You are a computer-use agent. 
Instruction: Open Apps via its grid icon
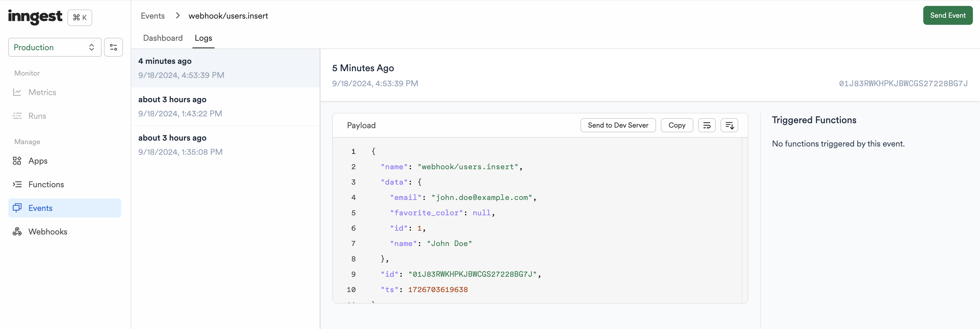[17, 161]
